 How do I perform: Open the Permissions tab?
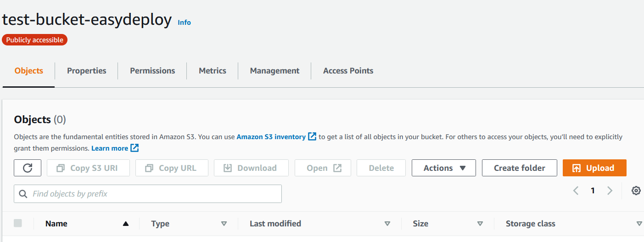pyautogui.click(x=152, y=71)
